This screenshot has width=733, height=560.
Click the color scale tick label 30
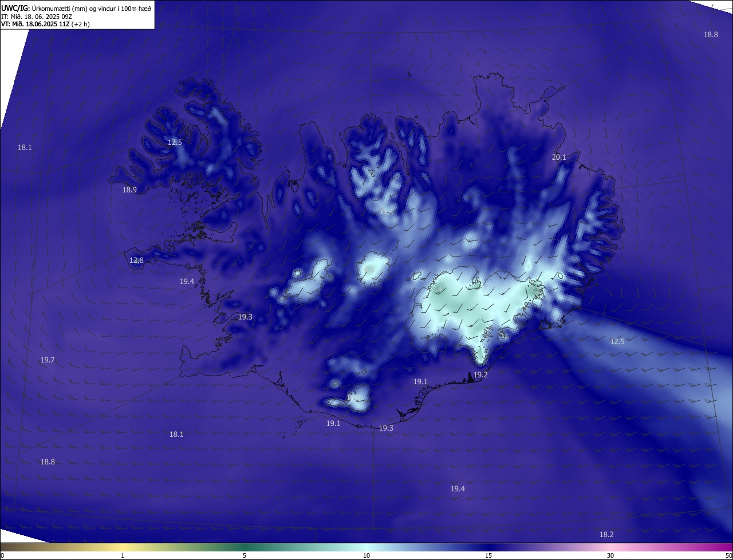pos(610,555)
